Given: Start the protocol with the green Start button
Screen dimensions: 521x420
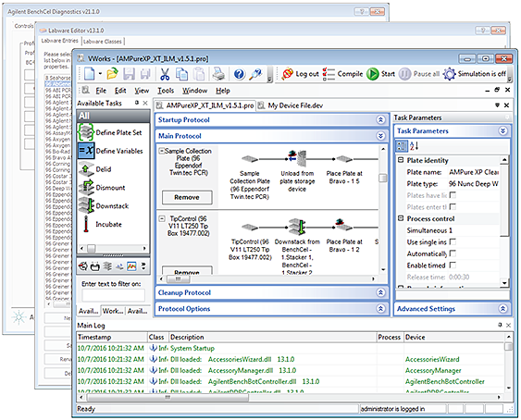Looking at the screenshot, I should tap(380, 74).
